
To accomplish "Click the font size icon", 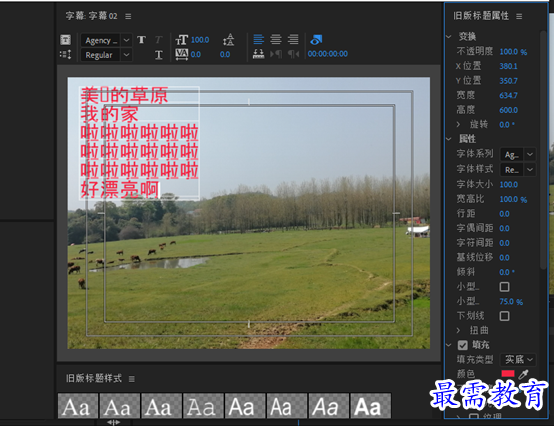I will [x=182, y=40].
